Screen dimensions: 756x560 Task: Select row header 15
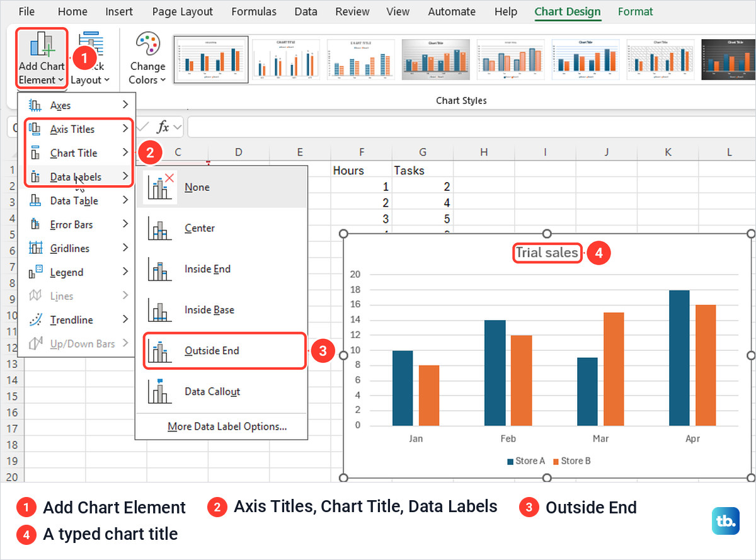(x=12, y=397)
